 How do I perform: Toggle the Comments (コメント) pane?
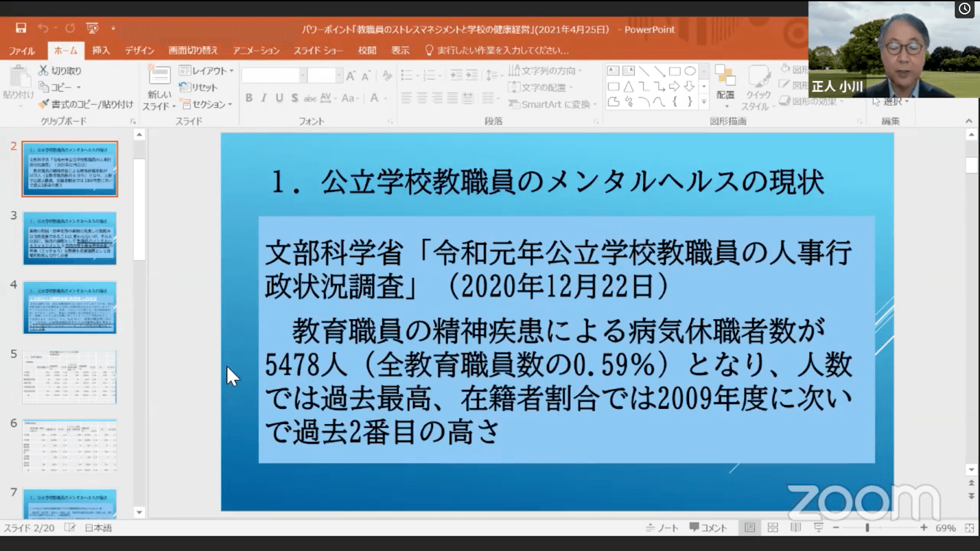pos(708,528)
